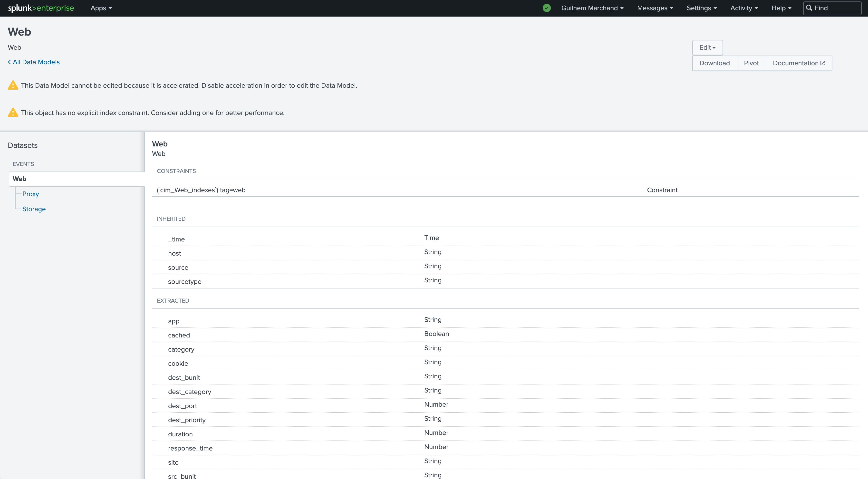Click the response_time extracted field

click(190, 448)
